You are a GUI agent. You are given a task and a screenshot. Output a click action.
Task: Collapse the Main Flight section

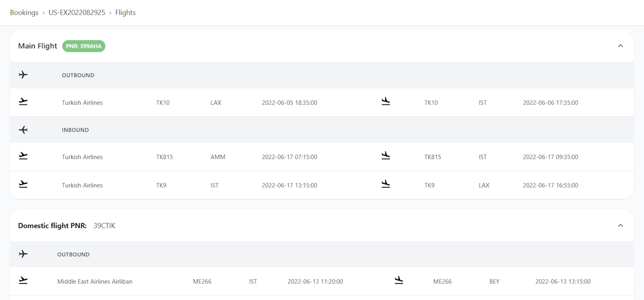(x=620, y=46)
